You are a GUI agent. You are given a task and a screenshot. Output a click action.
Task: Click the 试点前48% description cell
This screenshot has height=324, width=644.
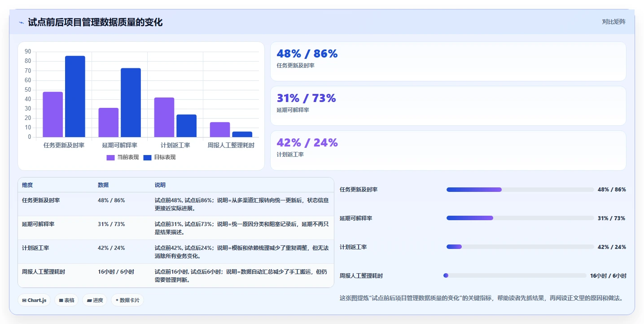tap(242, 204)
